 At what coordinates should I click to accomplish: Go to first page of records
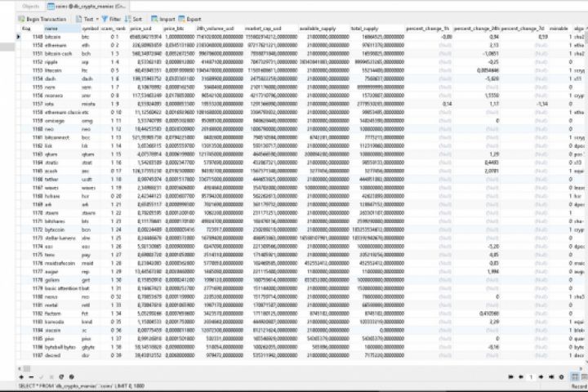pyautogui.click(x=510, y=377)
